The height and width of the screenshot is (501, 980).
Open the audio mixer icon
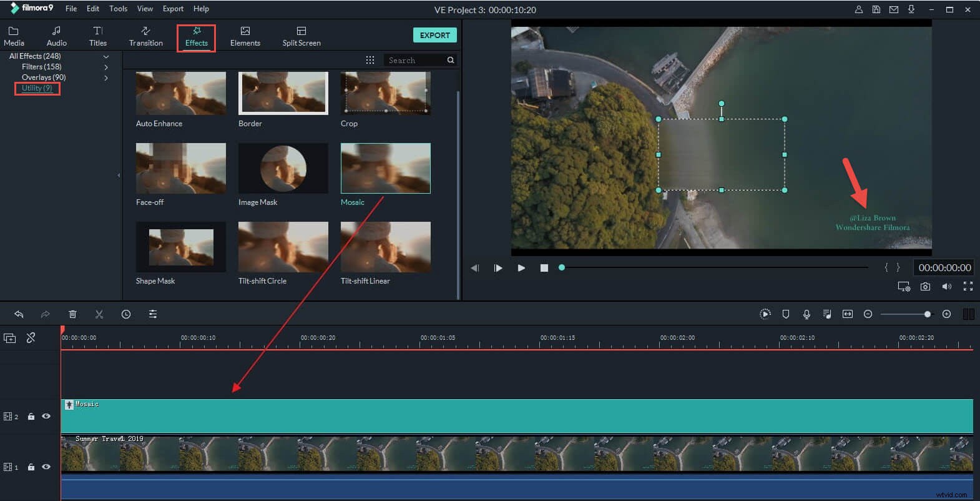click(x=826, y=314)
